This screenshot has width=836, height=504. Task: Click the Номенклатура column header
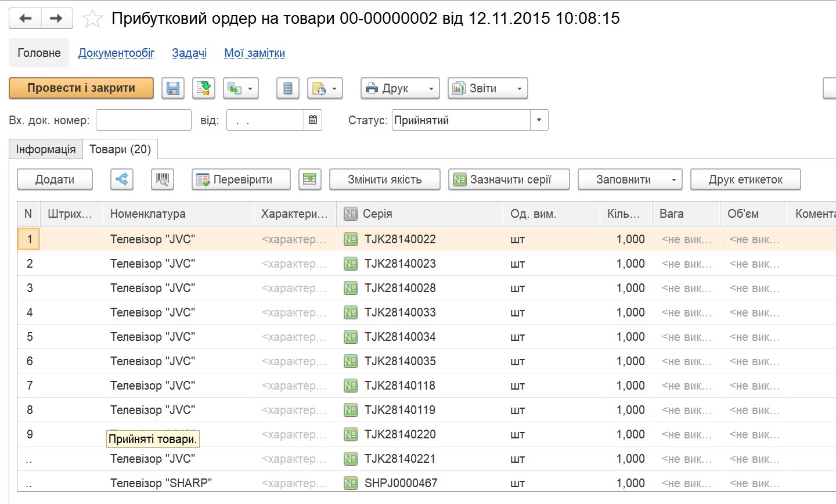pyautogui.click(x=178, y=214)
